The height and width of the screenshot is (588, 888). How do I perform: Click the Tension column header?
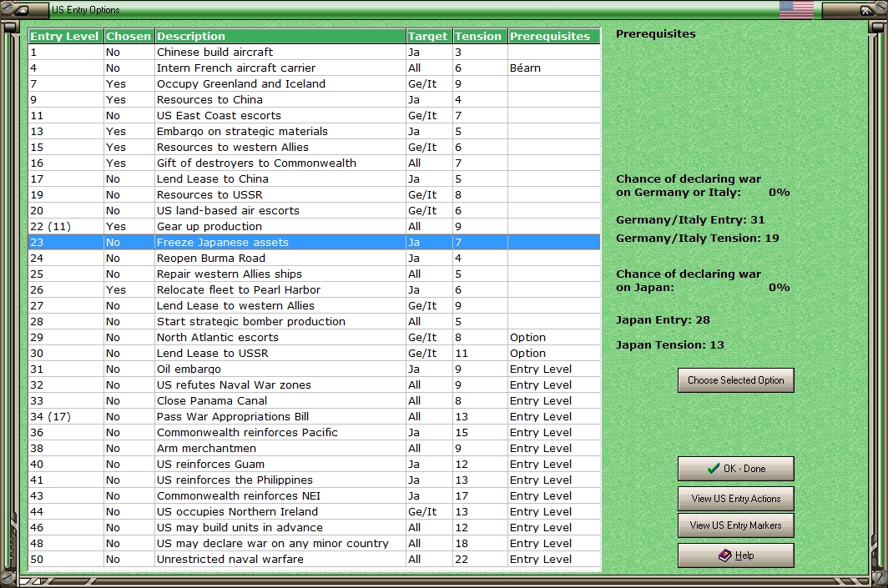(x=479, y=36)
